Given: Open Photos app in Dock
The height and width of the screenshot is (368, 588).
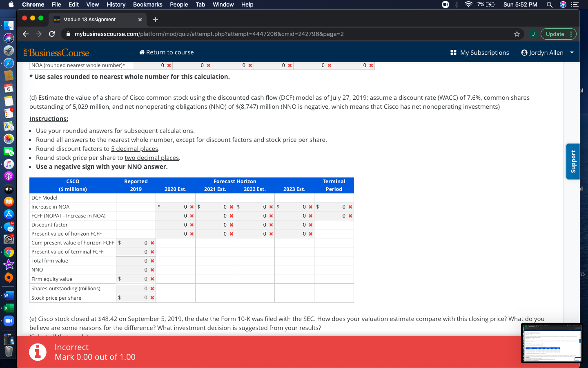Looking at the screenshot, I should click(x=9, y=139).
